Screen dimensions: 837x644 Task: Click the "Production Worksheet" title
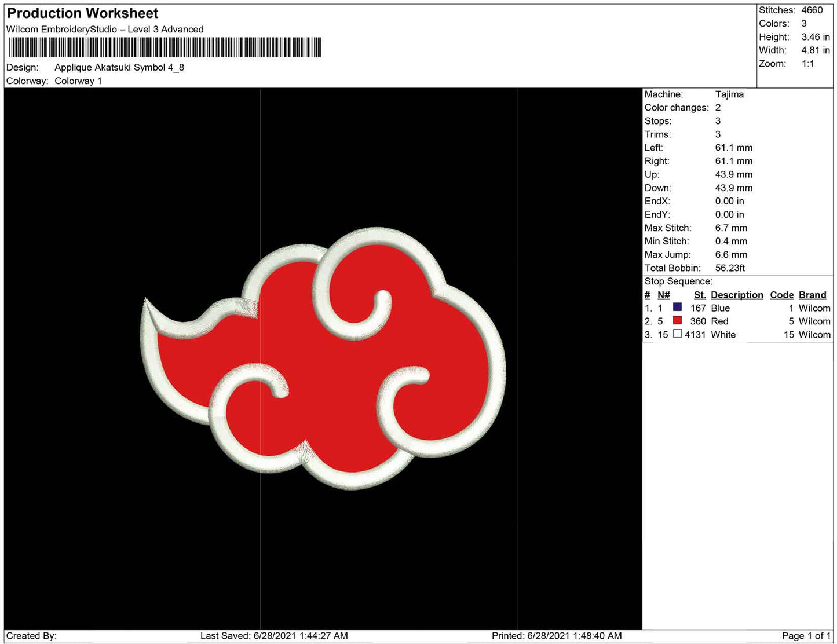[83, 13]
